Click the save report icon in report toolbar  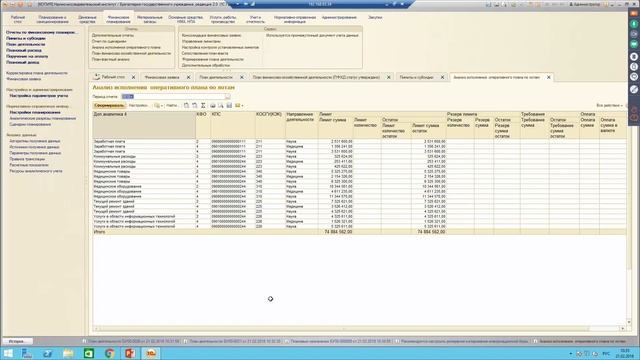click(x=229, y=105)
